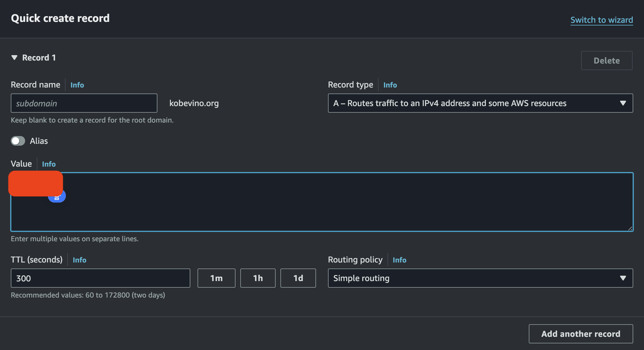Open the TTL Info popup
This screenshot has width=644, height=350.
[x=79, y=260]
